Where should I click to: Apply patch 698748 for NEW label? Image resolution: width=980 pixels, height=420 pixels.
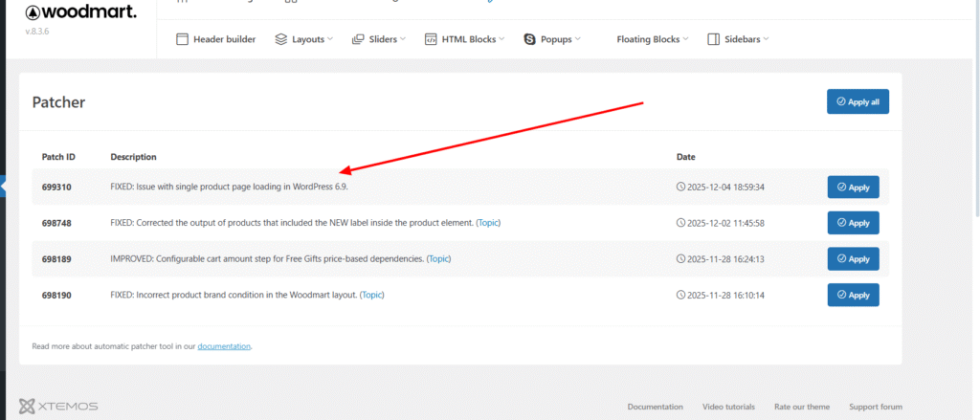click(853, 223)
